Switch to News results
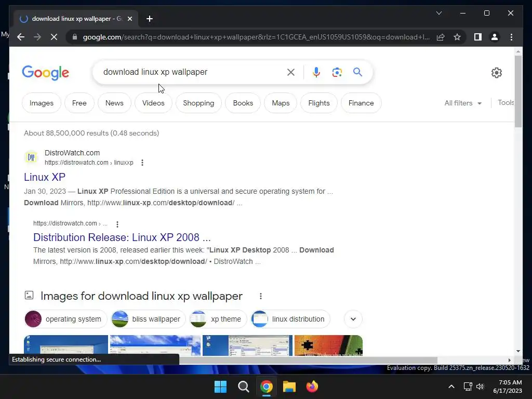 tap(114, 103)
